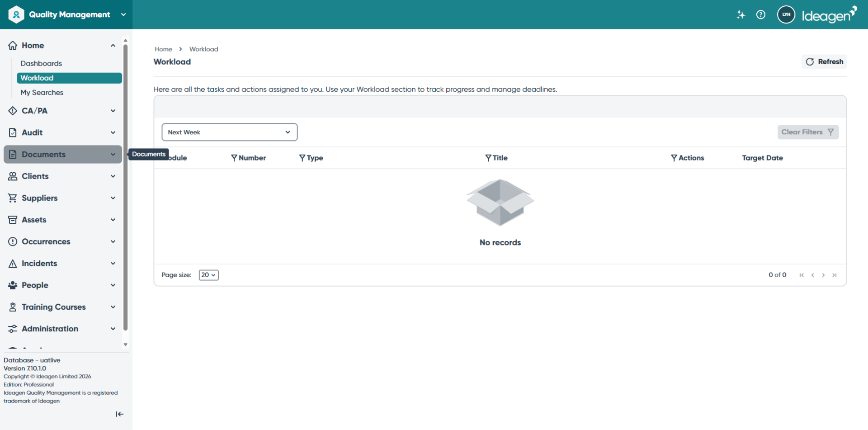Expand the Occurrences section chevron

click(x=113, y=241)
